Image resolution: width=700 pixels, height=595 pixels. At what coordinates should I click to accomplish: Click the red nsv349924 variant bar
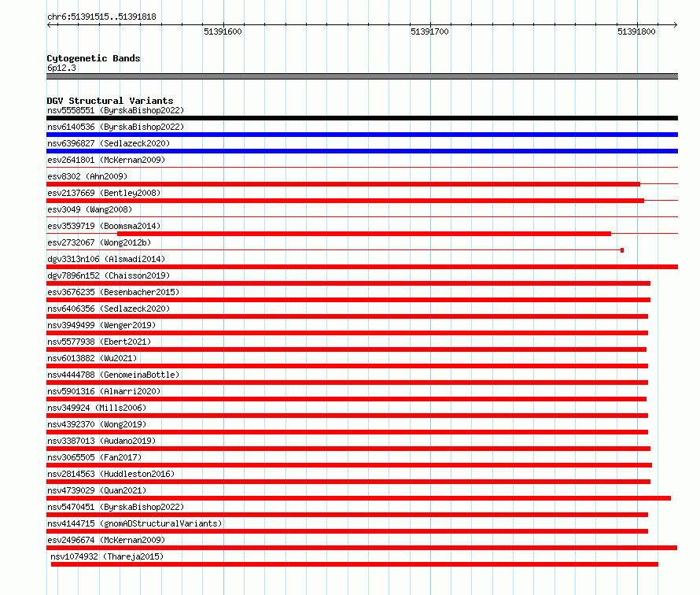pos(348,416)
